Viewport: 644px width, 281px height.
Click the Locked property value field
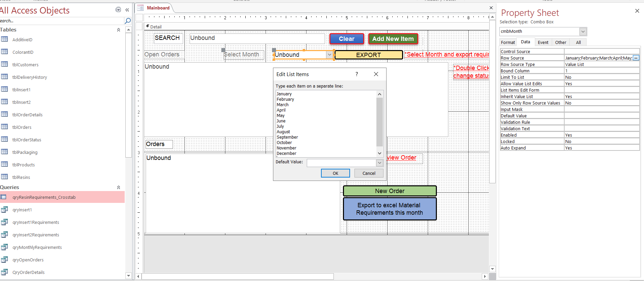tap(601, 141)
